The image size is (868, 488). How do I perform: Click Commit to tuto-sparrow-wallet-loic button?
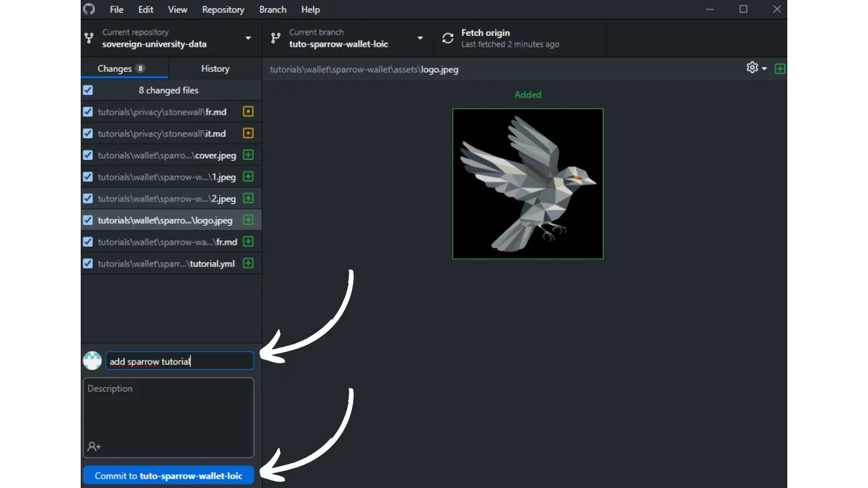[168, 476]
